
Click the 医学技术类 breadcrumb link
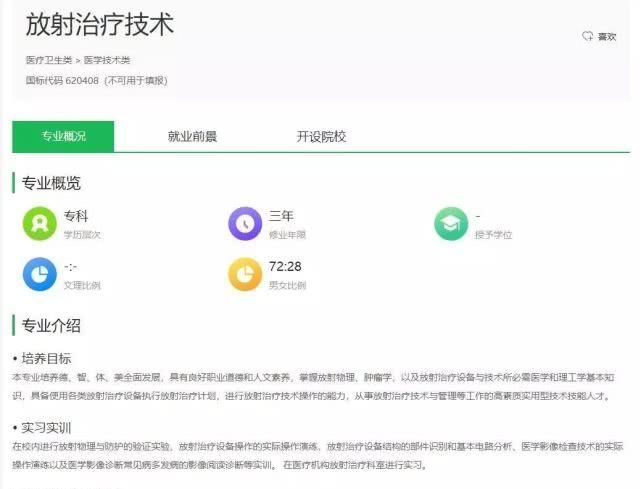click(x=107, y=60)
